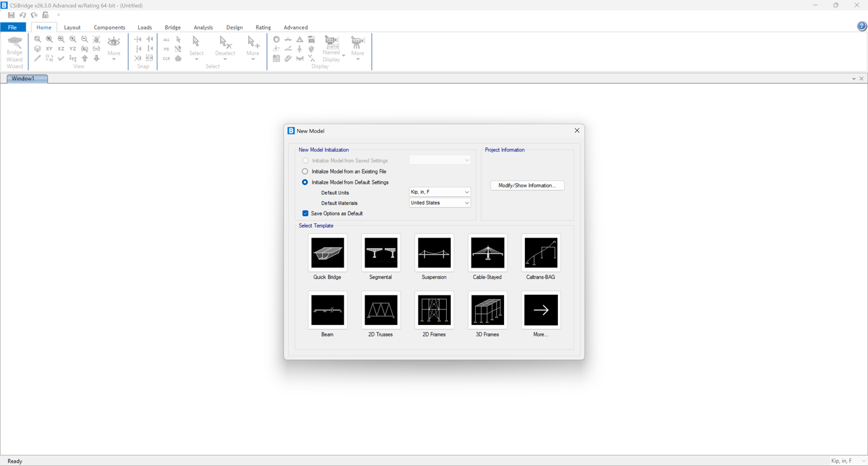Screen dimensions: 868x466
Task: Pick the Suspension bridge template
Action: [x=434, y=253]
